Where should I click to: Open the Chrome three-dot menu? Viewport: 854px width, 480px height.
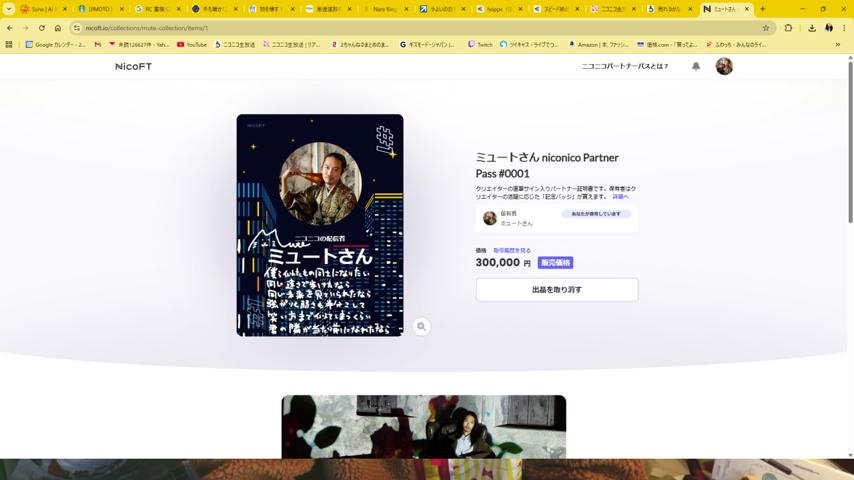844,28
